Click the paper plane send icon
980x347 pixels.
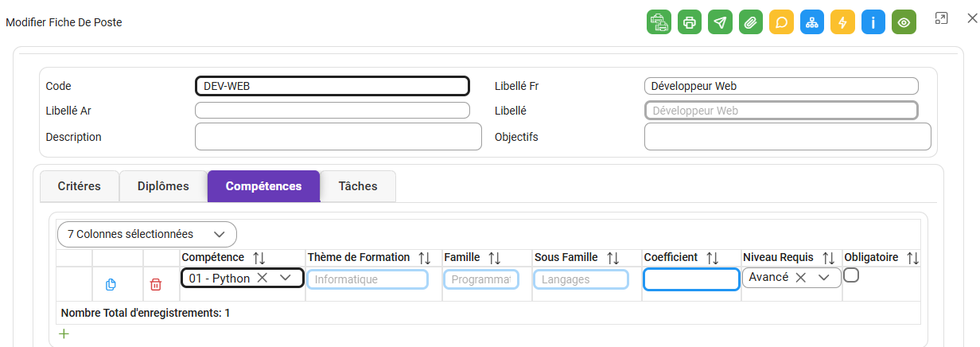[x=720, y=22]
